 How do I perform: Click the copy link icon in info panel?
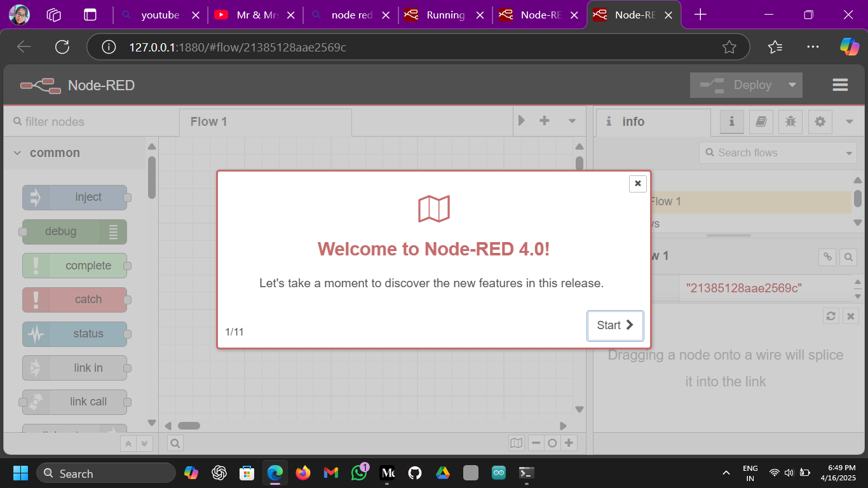pyautogui.click(x=827, y=257)
